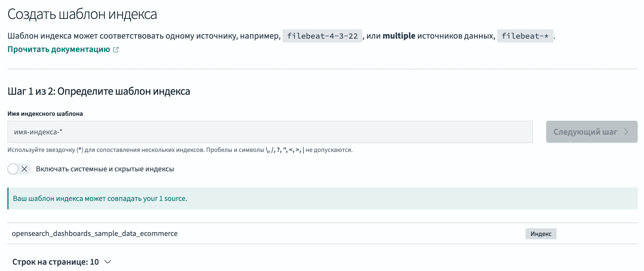The height and width of the screenshot is (271, 644).
Task: Toggle Включать системные и скрытые индексы switch
Action: pyautogui.click(x=19, y=169)
